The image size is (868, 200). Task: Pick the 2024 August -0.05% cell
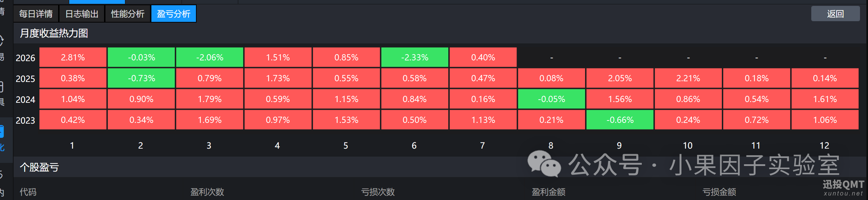point(551,99)
